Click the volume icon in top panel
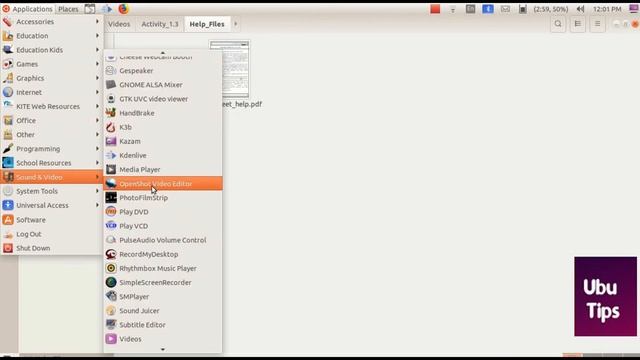This screenshot has height=360, width=640. coord(580,9)
